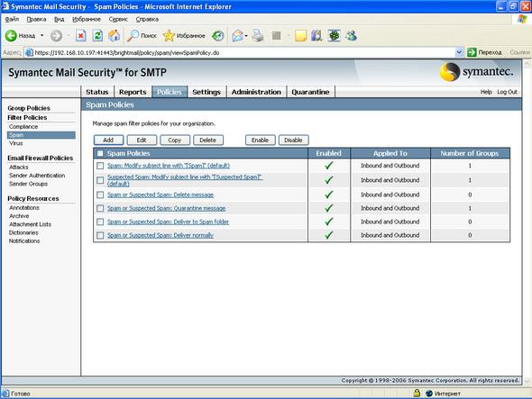Go back with the Назад arrow icon
This screenshot has height=399, width=532.
click(x=11, y=36)
